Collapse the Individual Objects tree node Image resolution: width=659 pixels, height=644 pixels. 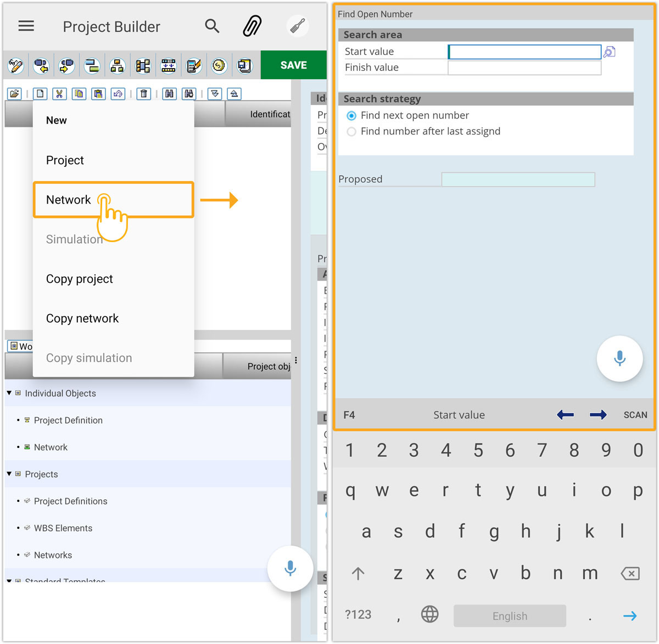click(x=9, y=393)
